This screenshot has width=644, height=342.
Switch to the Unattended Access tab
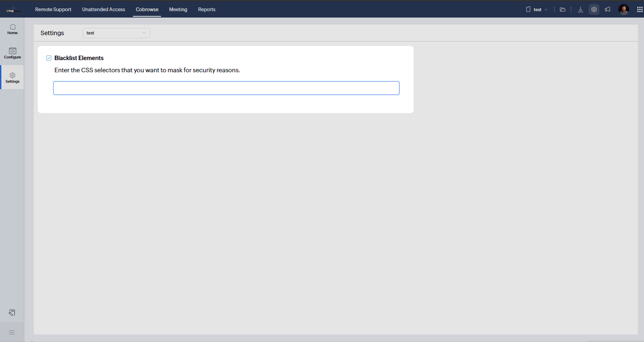[x=104, y=9]
